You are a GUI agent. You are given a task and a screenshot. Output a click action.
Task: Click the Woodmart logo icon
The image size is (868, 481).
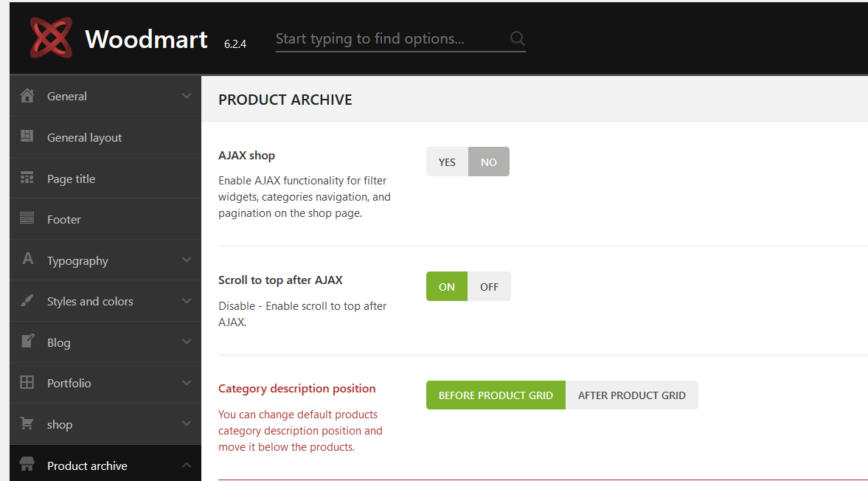click(x=51, y=38)
